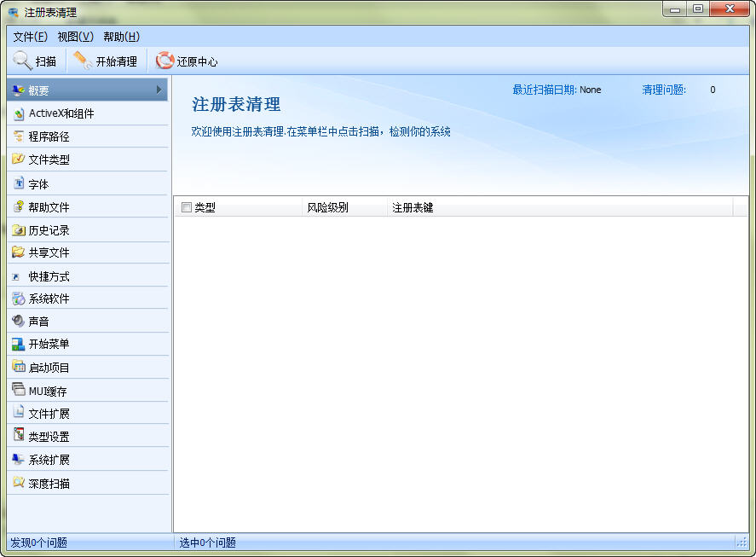Click the 声音 speaker icon
Viewport: 756px width, 557px height.
pos(19,321)
